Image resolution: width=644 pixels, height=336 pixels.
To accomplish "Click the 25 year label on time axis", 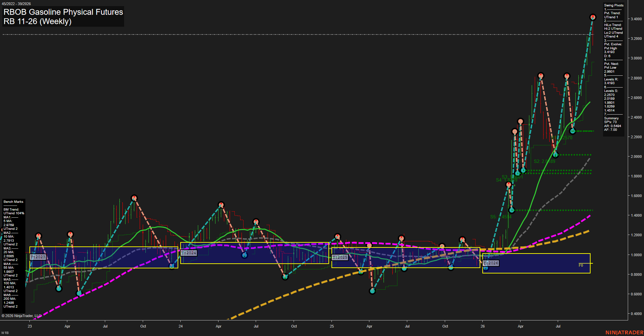I will 332,326.
